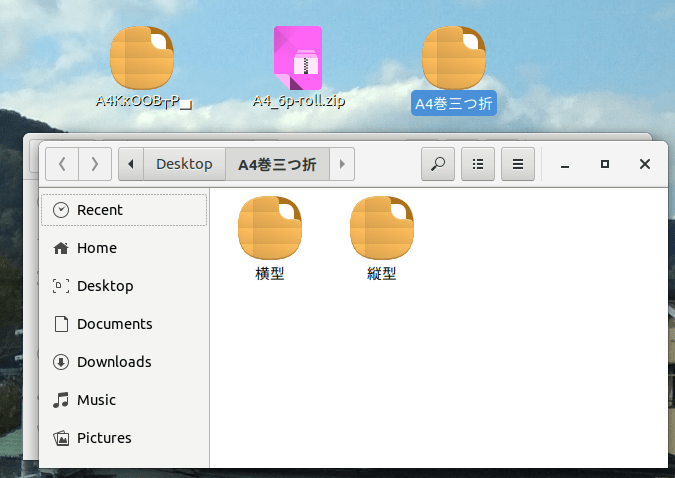
Task: Select the A4_6p-roll.zip archive on desktop
Action: [298, 58]
